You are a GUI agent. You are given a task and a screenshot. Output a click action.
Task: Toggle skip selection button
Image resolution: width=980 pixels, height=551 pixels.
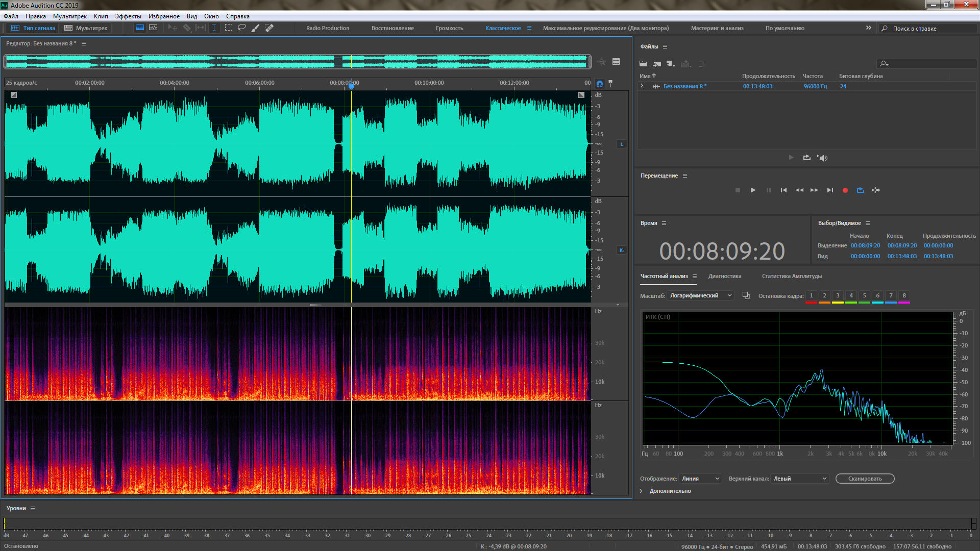click(876, 190)
